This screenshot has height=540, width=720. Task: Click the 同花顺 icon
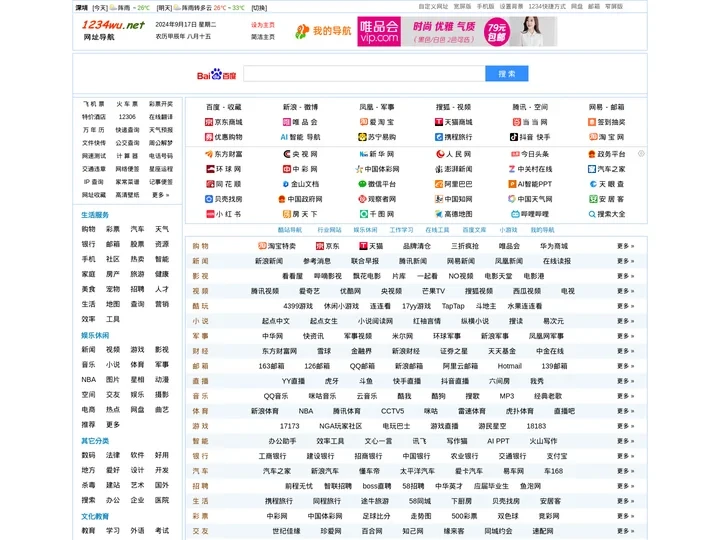coord(210,184)
